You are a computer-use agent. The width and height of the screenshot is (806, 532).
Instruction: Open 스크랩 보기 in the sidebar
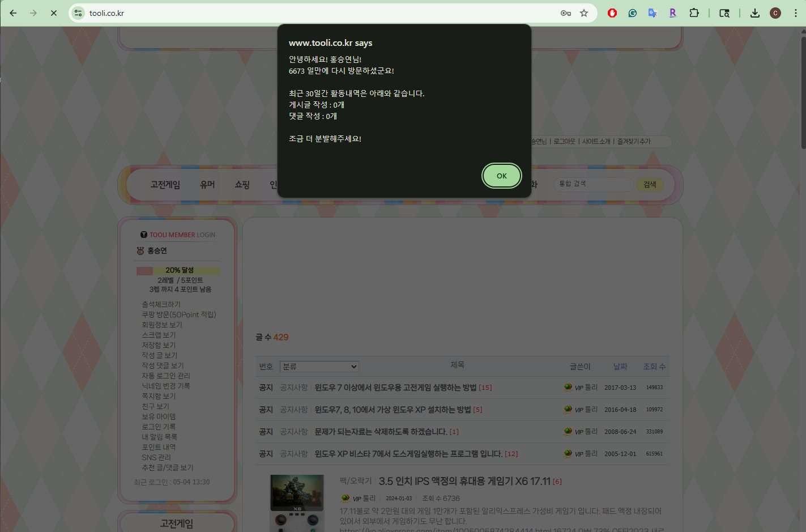[159, 335]
